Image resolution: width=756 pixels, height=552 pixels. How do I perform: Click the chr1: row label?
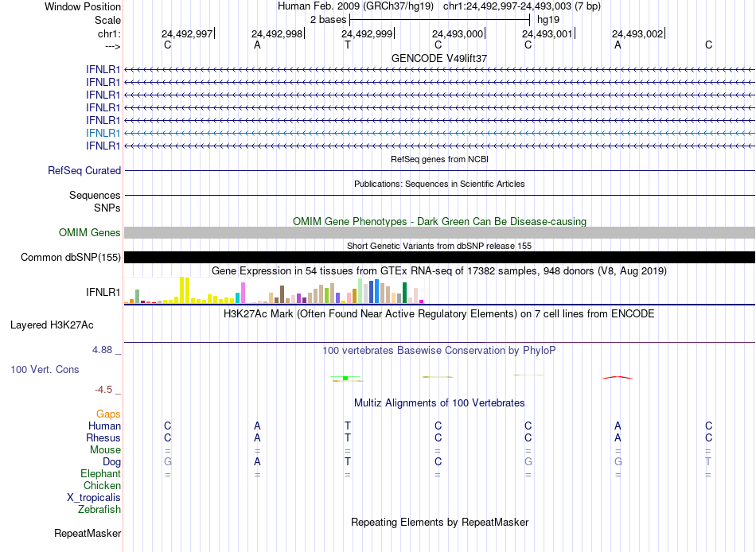[109, 33]
